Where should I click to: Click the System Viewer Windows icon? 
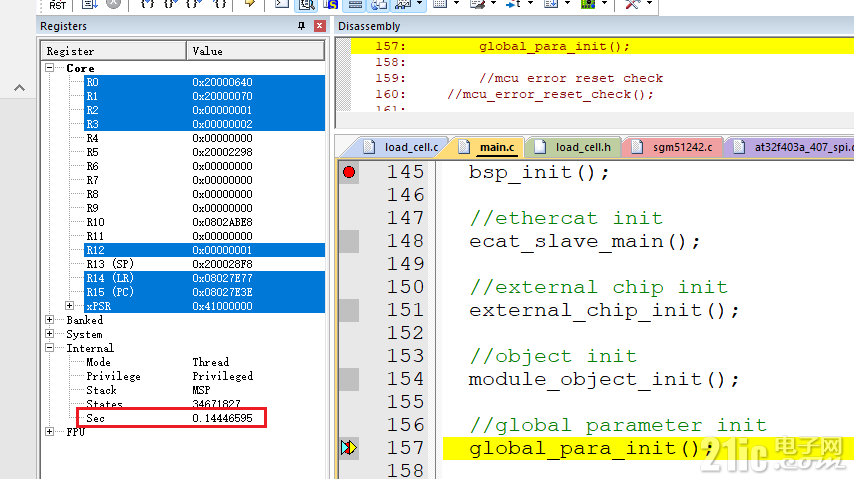[588, 4]
